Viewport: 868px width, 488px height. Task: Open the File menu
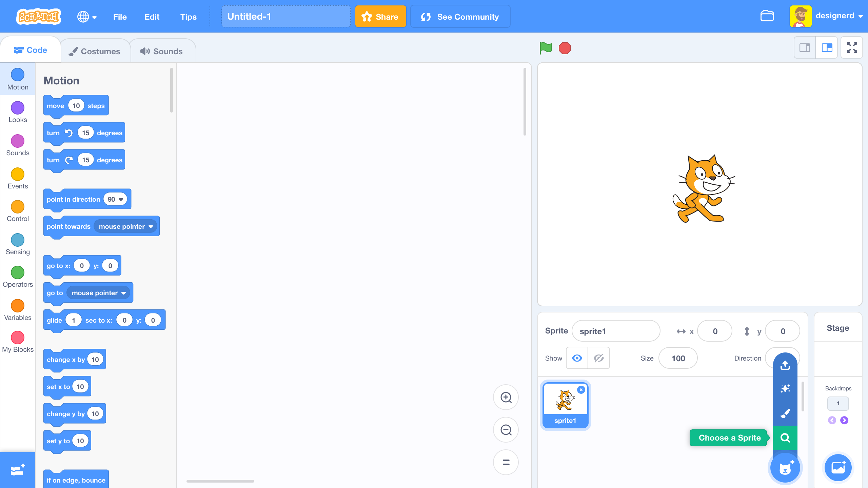[x=119, y=17]
